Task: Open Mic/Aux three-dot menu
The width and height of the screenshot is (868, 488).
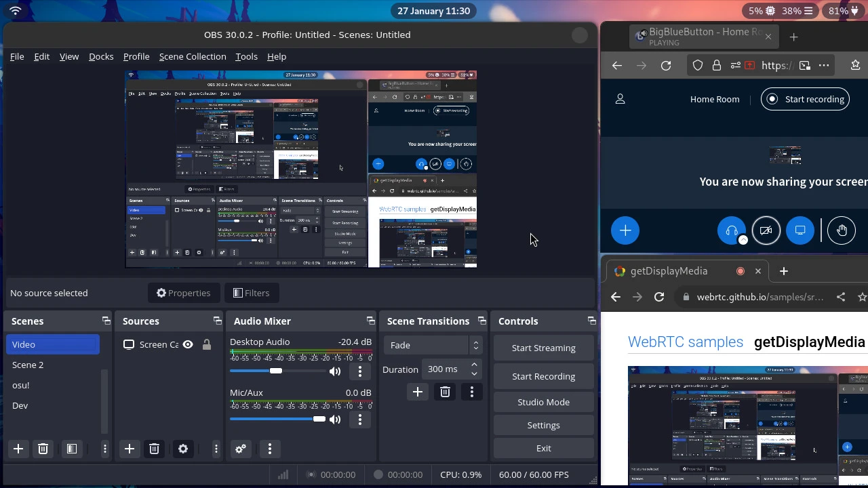Action: pyautogui.click(x=360, y=420)
